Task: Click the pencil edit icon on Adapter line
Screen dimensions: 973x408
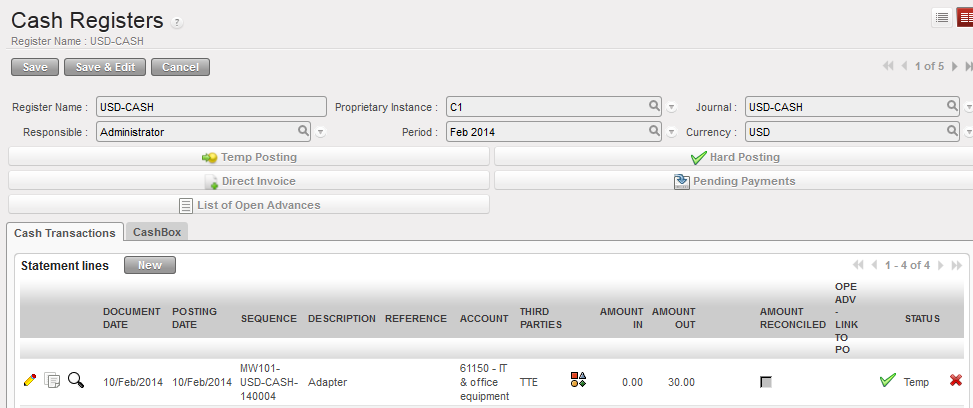Action: tap(30, 380)
